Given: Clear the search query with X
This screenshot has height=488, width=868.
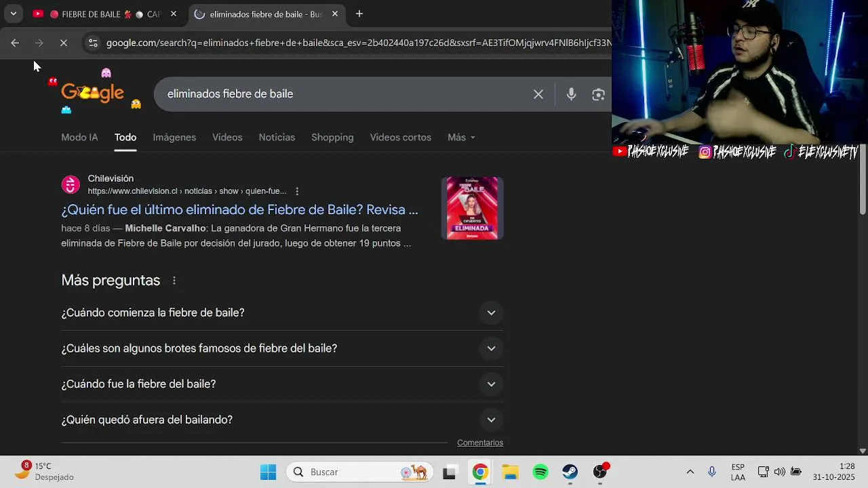Looking at the screenshot, I should pos(538,94).
